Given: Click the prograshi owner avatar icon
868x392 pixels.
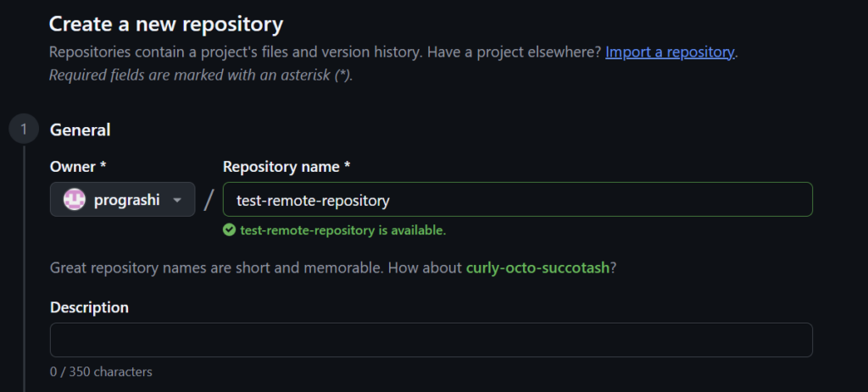Looking at the screenshot, I should click(x=75, y=200).
